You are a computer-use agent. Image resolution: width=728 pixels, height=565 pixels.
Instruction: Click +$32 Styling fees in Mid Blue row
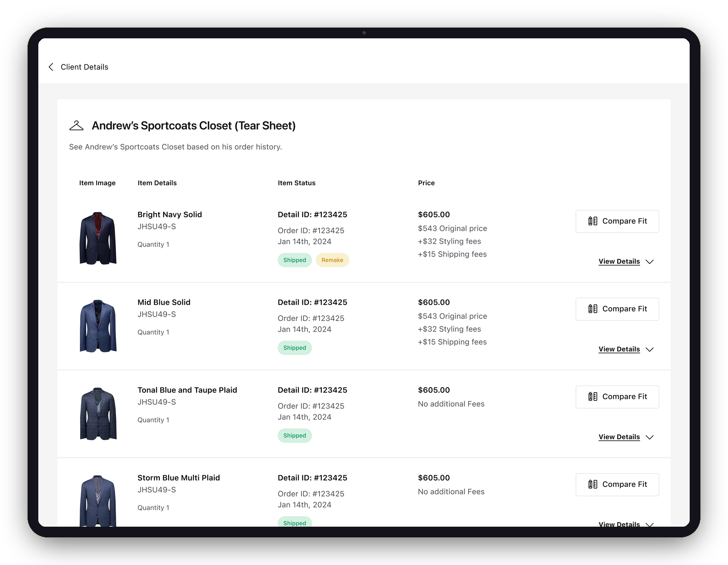pos(449,329)
